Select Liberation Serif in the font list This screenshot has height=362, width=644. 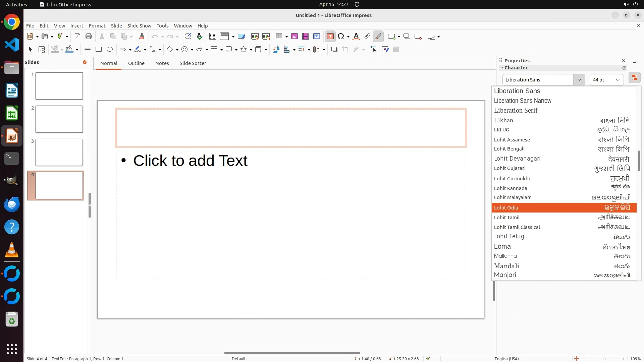click(516, 111)
